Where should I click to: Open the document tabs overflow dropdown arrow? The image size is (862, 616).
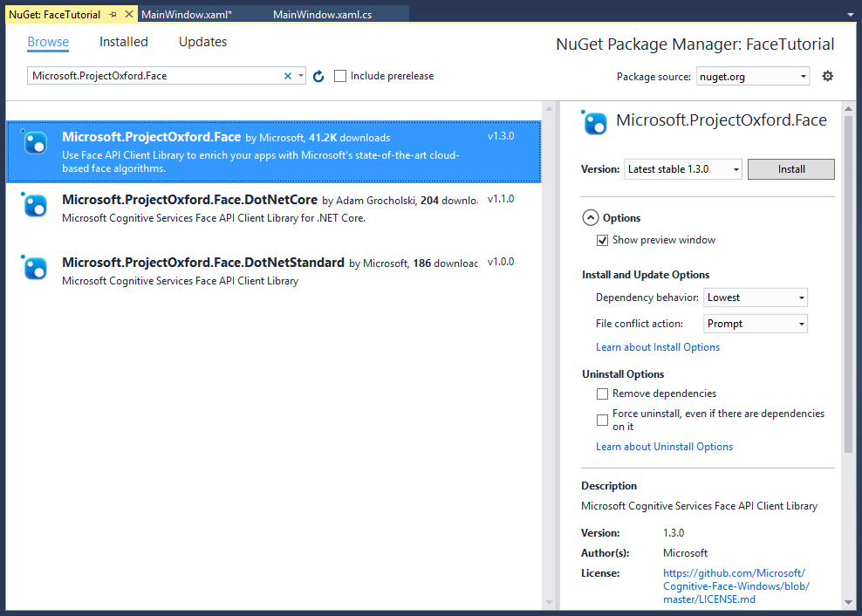[851, 15]
